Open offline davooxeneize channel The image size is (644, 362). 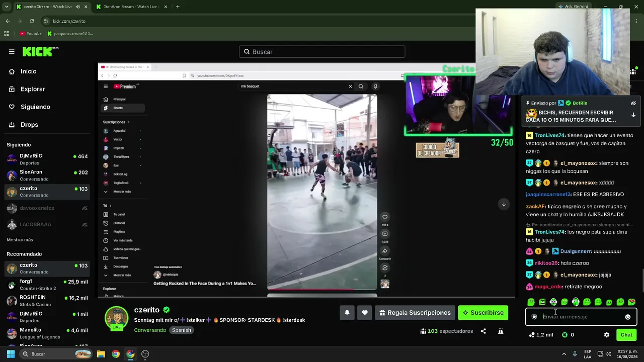coord(47,208)
